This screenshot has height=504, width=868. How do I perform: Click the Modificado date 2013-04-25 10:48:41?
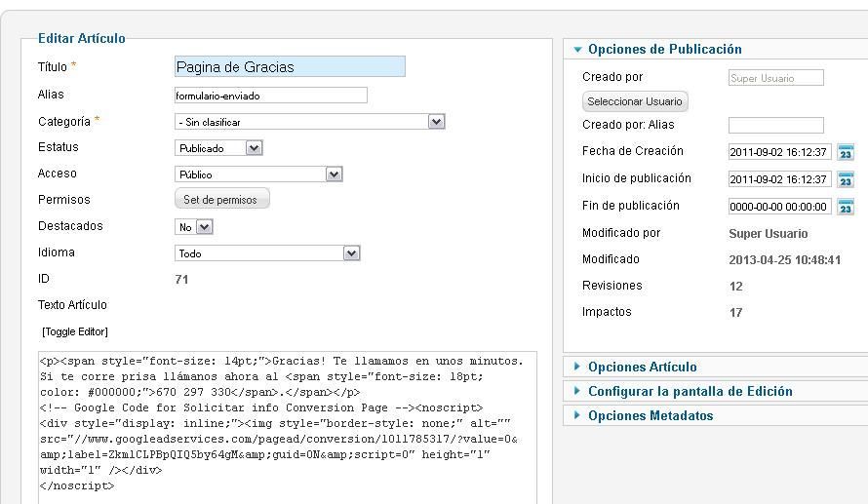(x=784, y=260)
